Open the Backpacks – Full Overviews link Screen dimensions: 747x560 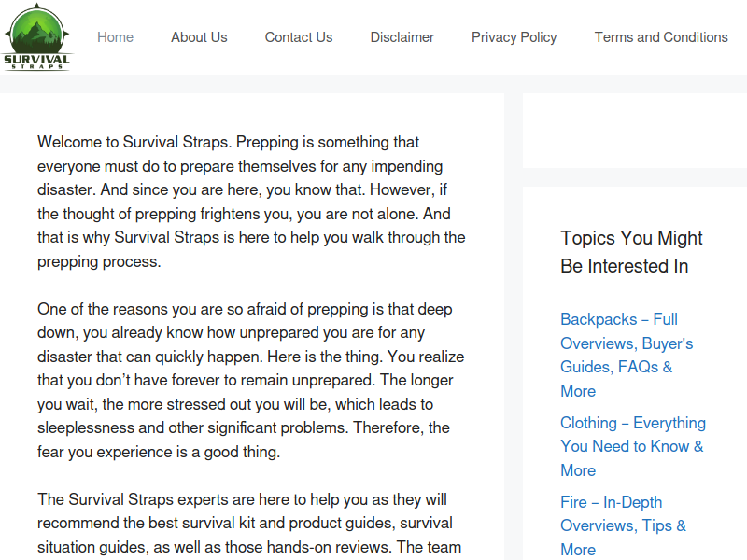click(x=627, y=356)
